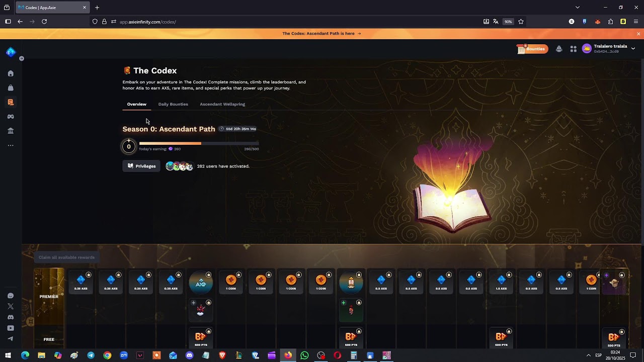644x362 pixels.
Task: Click the red creature reward under AXS emblem
Action: click(201, 310)
